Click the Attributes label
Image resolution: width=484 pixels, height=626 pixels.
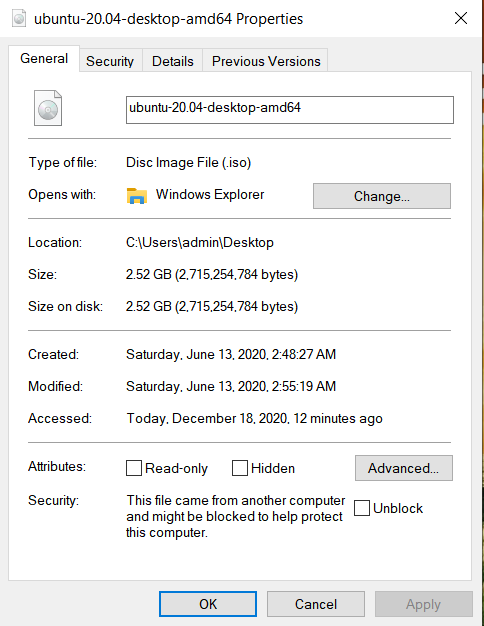coord(57,466)
